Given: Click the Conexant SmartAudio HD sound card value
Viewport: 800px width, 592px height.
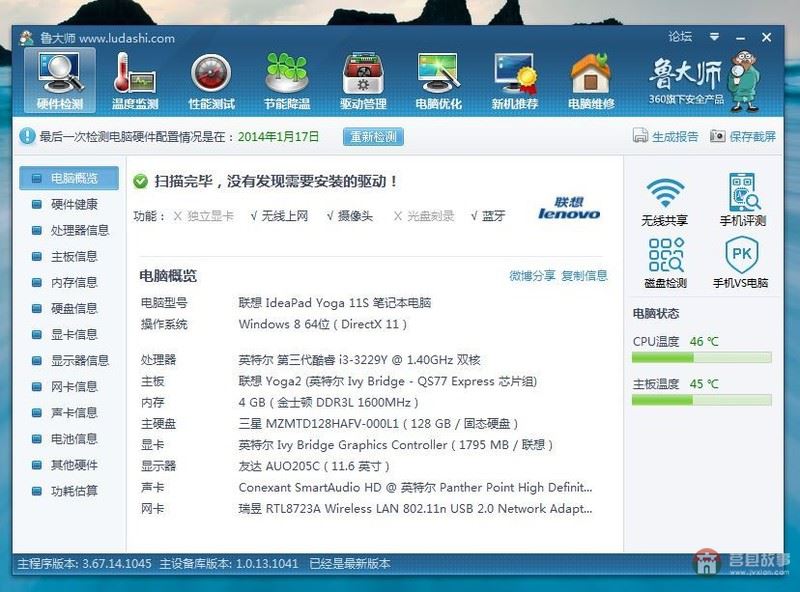Looking at the screenshot, I should point(415,487).
